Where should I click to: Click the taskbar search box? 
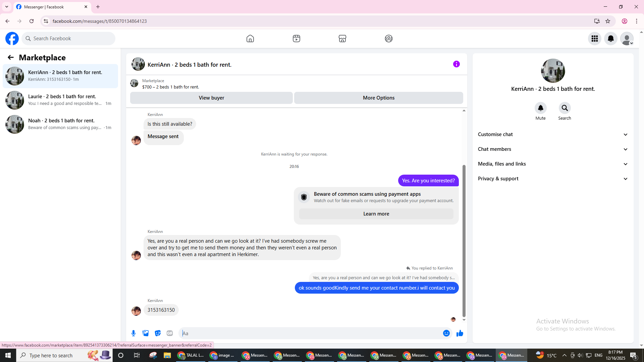click(64, 355)
